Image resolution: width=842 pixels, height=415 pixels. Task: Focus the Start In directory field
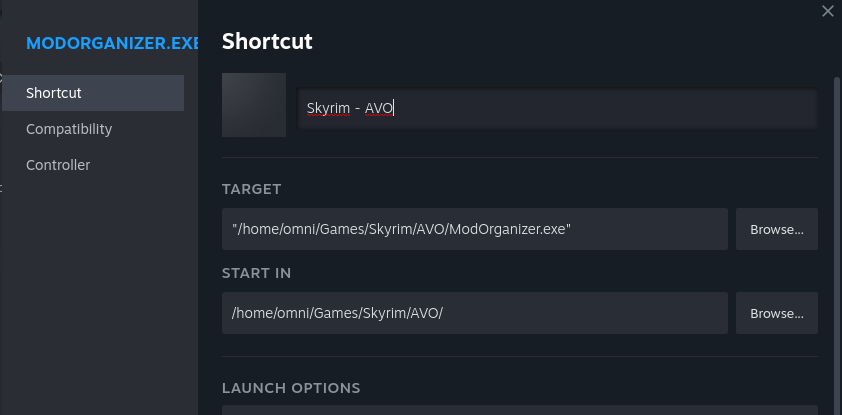[475, 313]
